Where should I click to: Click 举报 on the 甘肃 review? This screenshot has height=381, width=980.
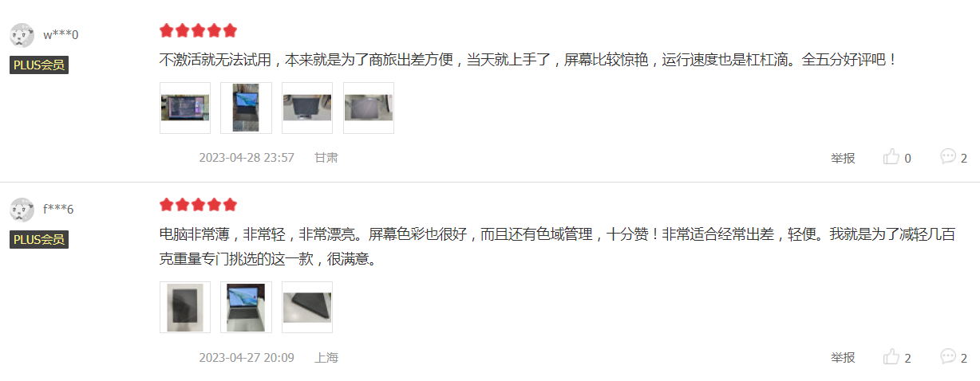click(843, 158)
